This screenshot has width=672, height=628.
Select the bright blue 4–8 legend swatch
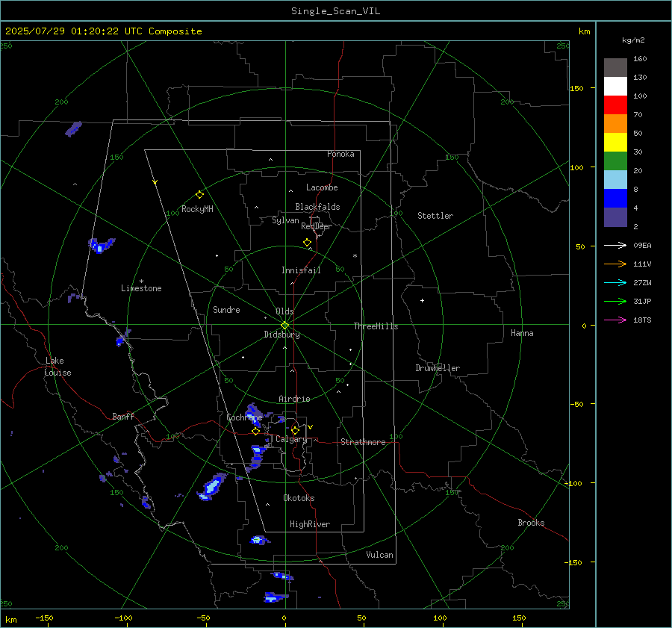(x=615, y=199)
